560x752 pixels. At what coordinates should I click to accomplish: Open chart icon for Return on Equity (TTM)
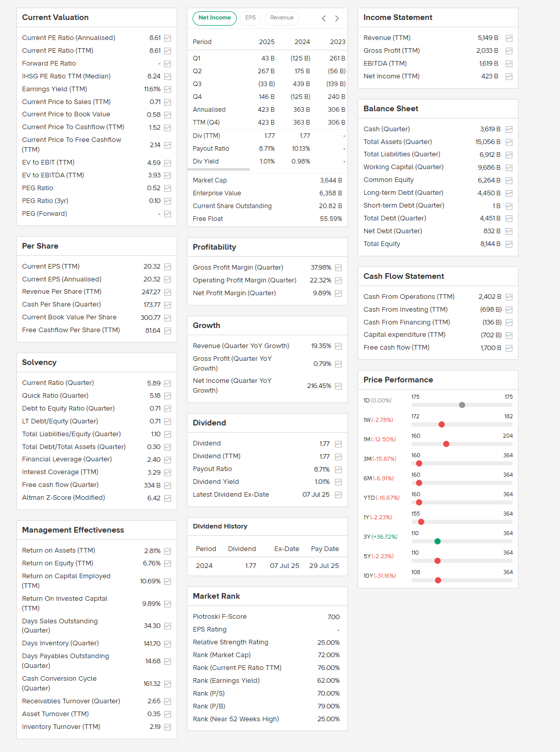point(168,564)
